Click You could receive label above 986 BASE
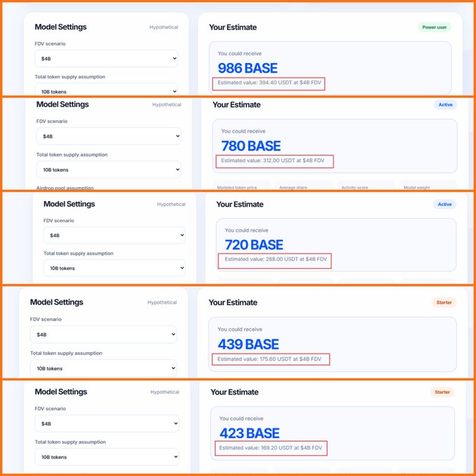 click(239, 53)
